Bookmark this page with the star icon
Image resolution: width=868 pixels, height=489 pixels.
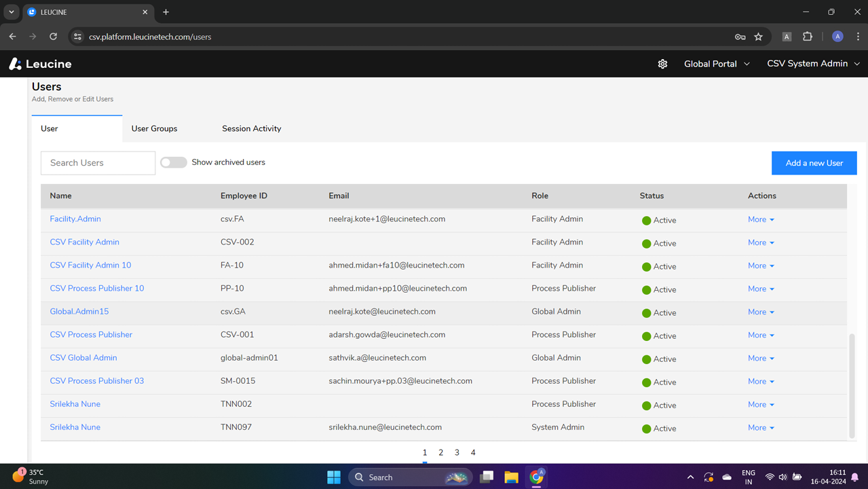point(759,37)
